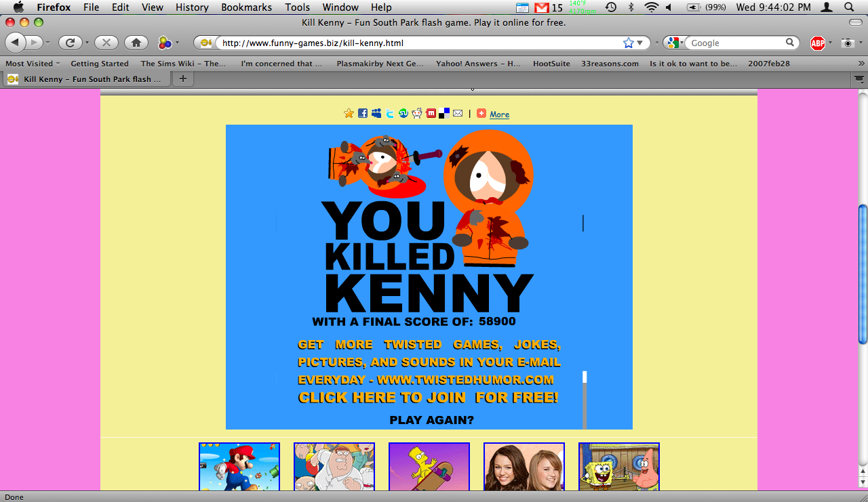Open the Bart Simpson skateboard thumbnail
Screen dimensions: 868x502
(429, 467)
